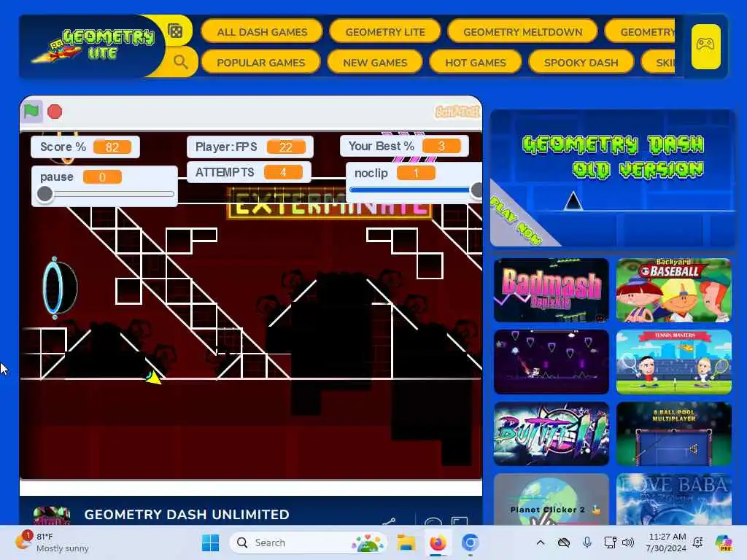Open the 8 Ball Pool Multiplayer thumbnail

[x=673, y=434]
